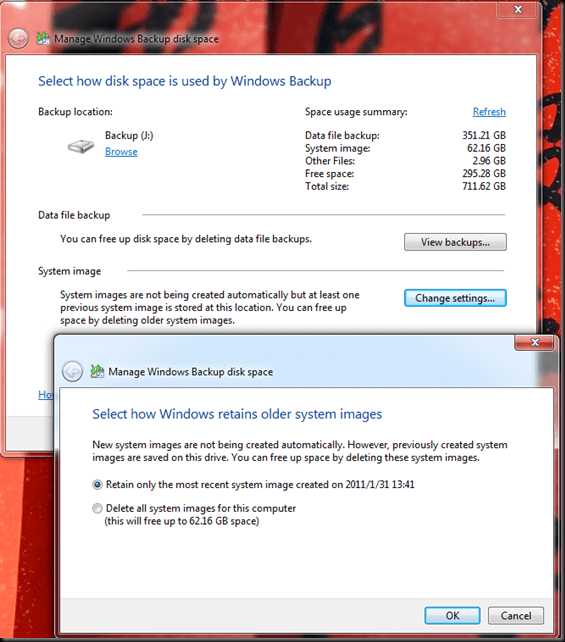Click the View backups... button

(x=455, y=242)
